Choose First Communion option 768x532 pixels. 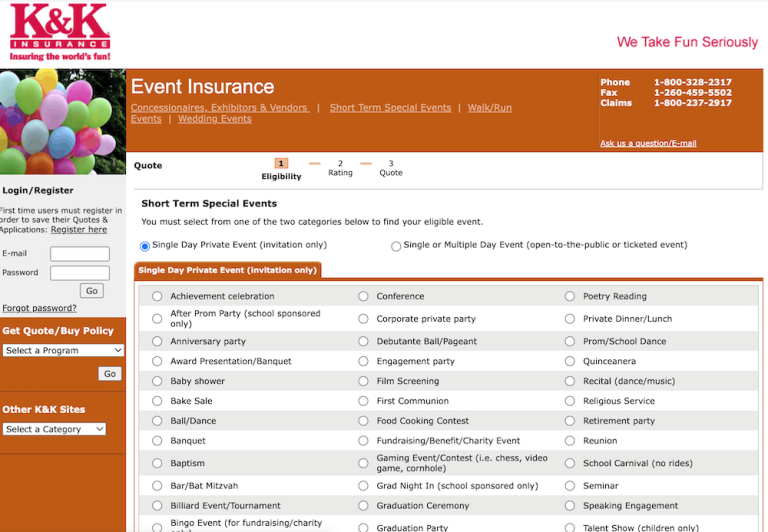pyautogui.click(x=363, y=401)
